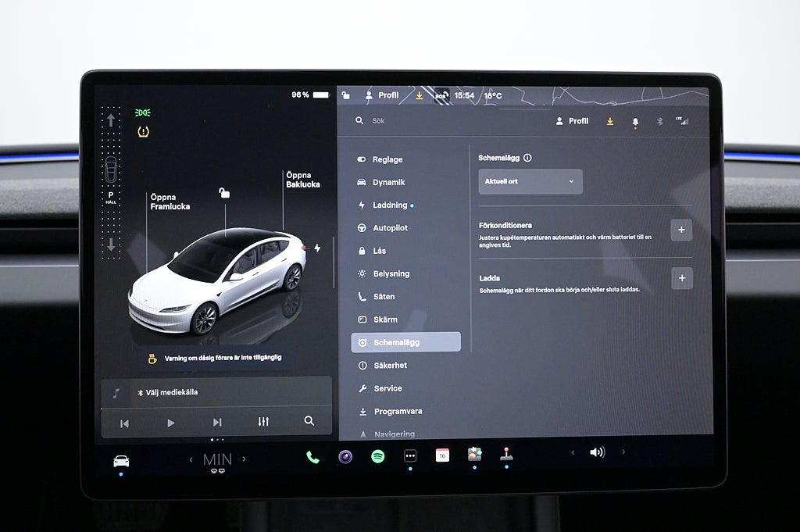Image resolution: width=800 pixels, height=532 pixels.
Task: Add a Förkonditionera schedule with plus button
Action: [681, 230]
